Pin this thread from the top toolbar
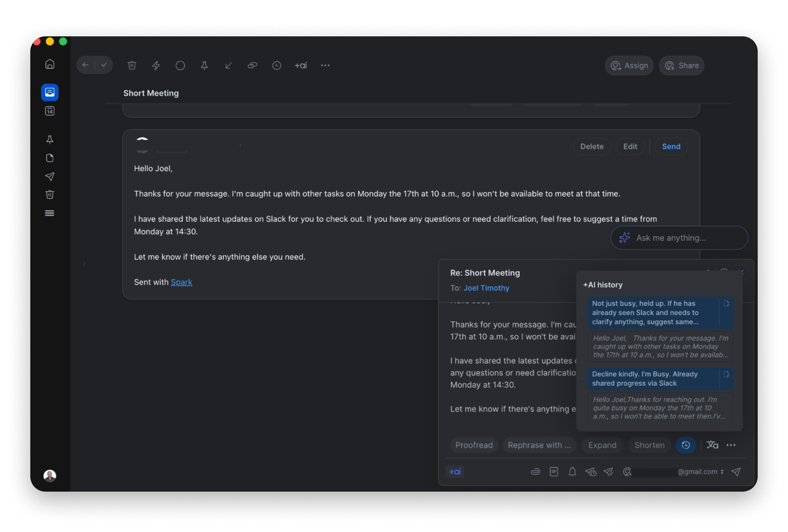Image resolution: width=788 pixels, height=532 pixels. click(204, 66)
